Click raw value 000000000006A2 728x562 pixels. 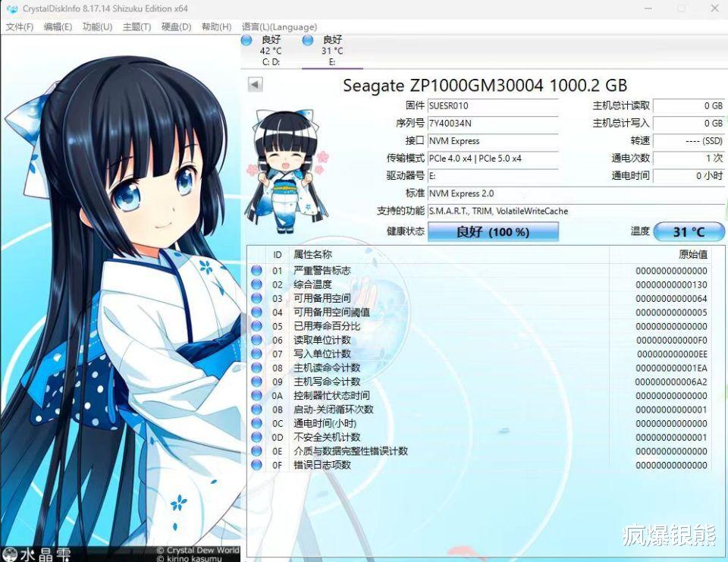click(671, 381)
